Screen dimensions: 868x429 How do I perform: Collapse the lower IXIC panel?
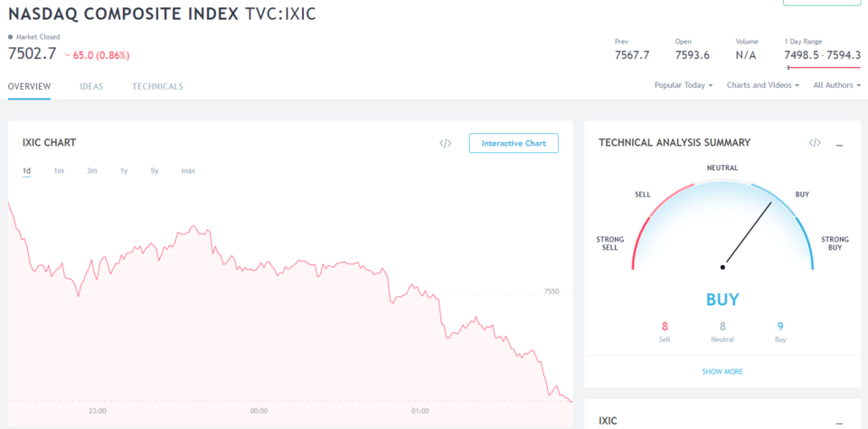839,424
